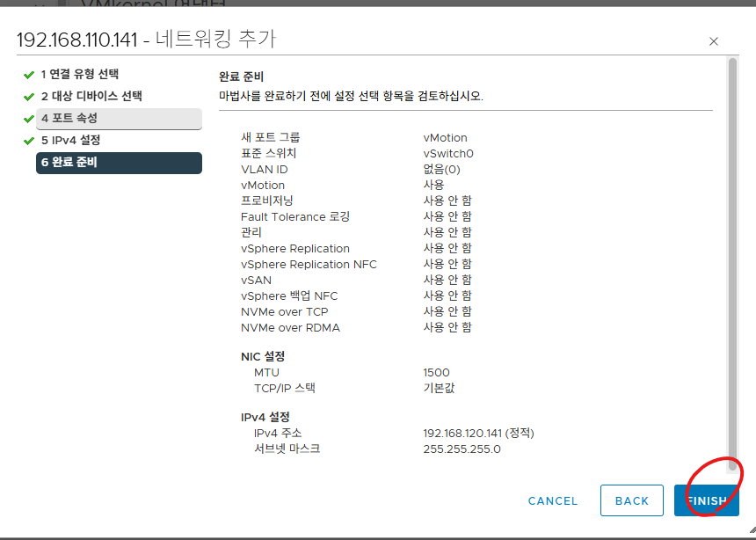Click the vSphere Replication NFC label
The width and height of the screenshot is (756, 540).
click(309, 265)
